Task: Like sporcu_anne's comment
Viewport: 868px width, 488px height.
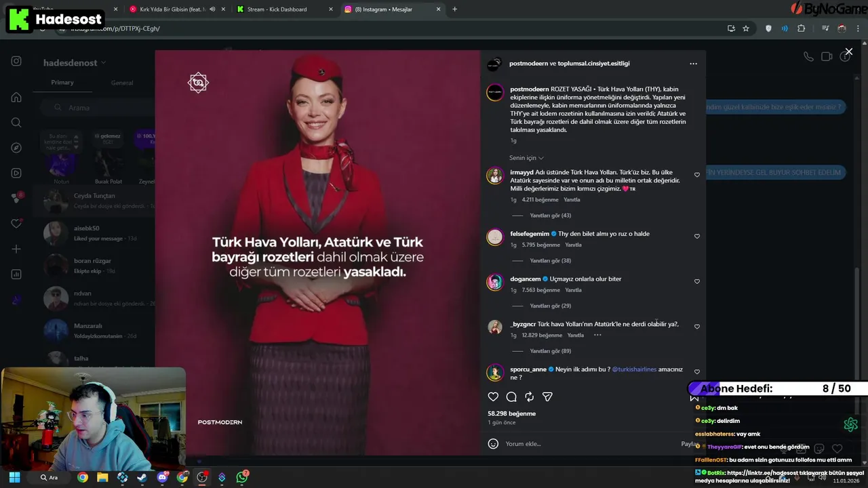Action: [x=696, y=372]
